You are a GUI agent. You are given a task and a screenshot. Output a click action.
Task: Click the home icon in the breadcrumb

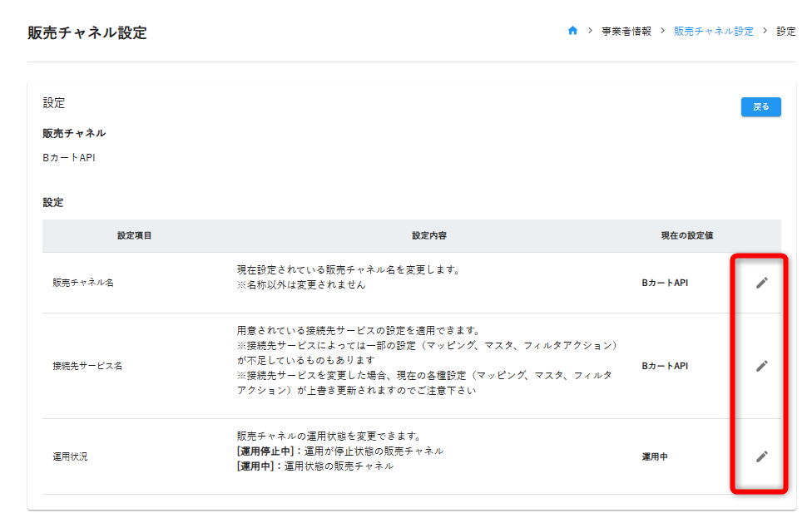(x=572, y=31)
